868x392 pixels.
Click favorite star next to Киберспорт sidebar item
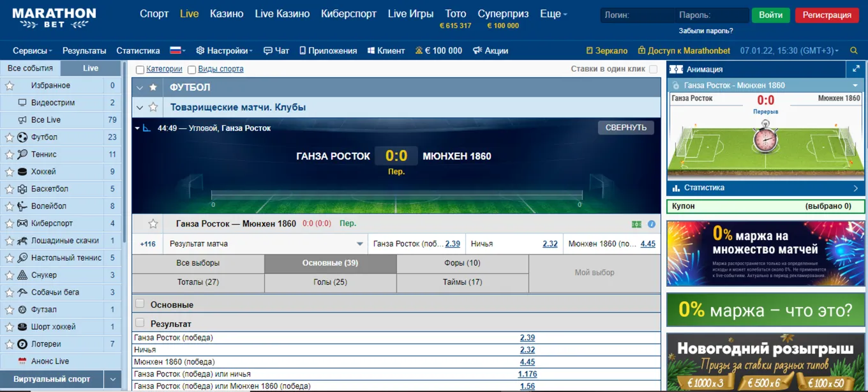[x=9, y=223]
